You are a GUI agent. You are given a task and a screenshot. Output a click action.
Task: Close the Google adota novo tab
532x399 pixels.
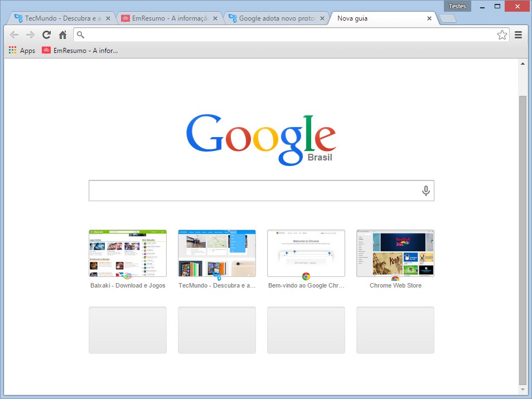pyautogui.click(x=322, y=18)
